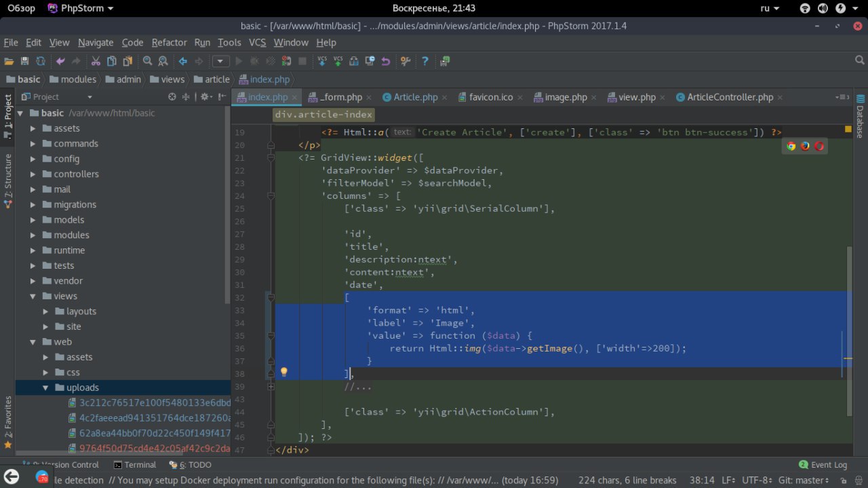Click the Synchronize toolbar icon

[x=41, y=61]
